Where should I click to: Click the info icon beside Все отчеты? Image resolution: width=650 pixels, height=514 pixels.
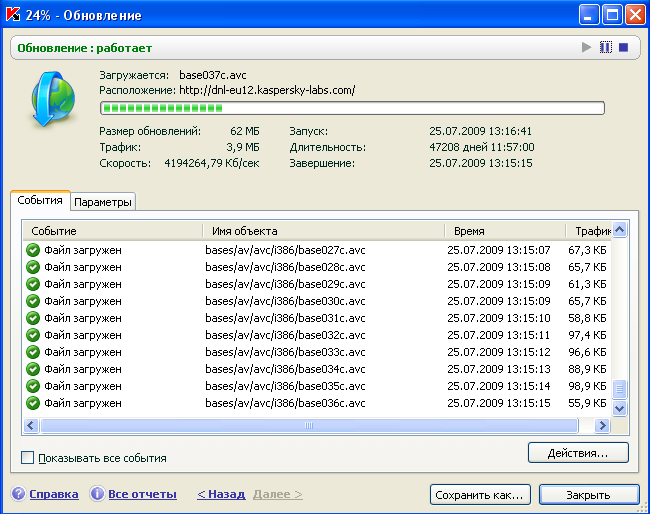pyautogui.click(x=97, y=494)
